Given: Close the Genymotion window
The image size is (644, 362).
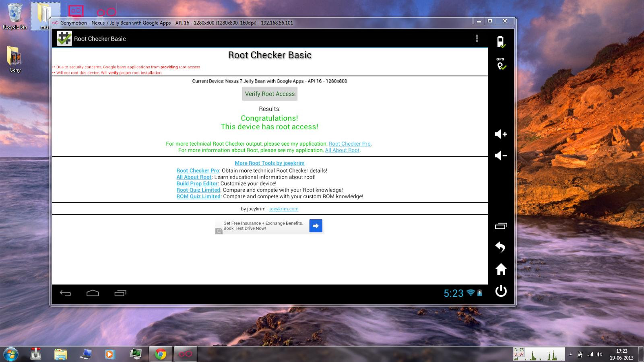Looking at the screenshot, I should [x=505, y=21].
